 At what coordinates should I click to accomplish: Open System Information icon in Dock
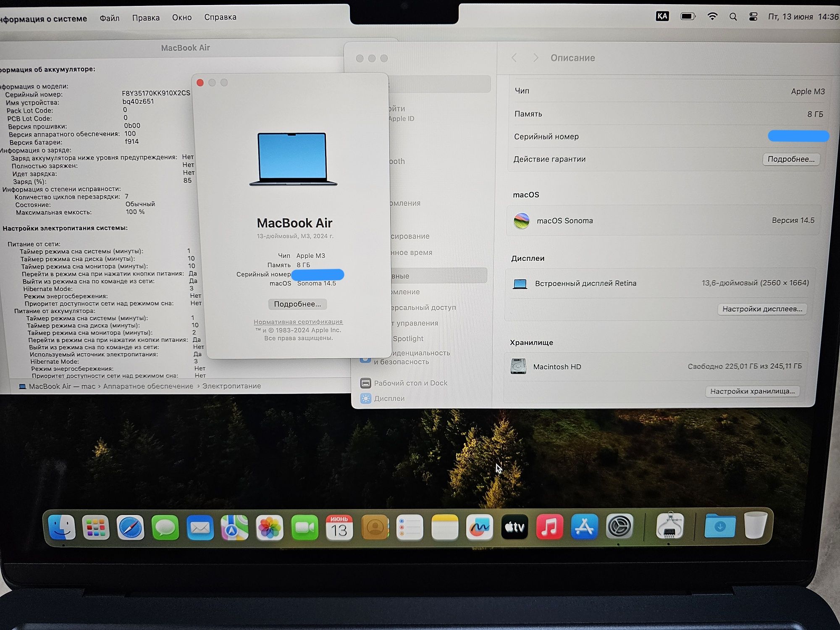[x=669, y=525]
